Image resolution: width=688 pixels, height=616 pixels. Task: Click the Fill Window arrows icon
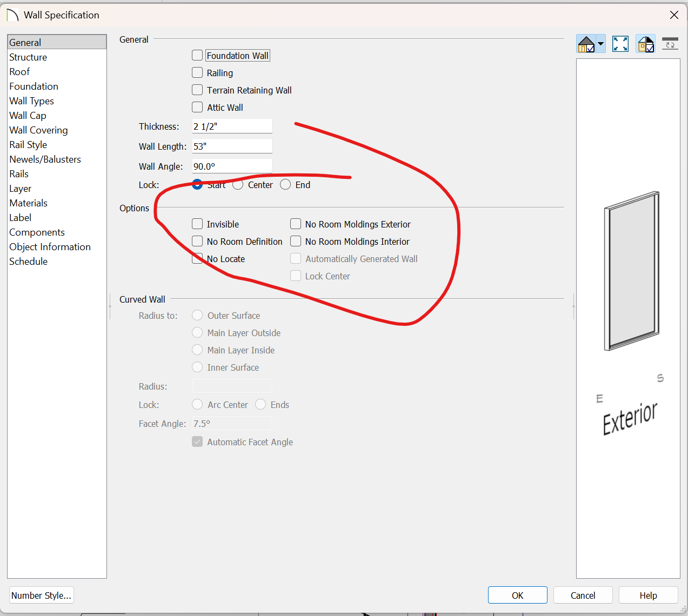point(620,44)
